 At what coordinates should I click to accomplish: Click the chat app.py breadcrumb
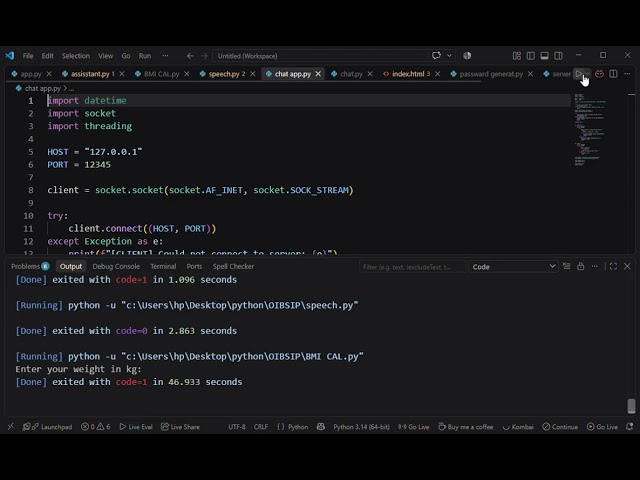coord(42,88)
